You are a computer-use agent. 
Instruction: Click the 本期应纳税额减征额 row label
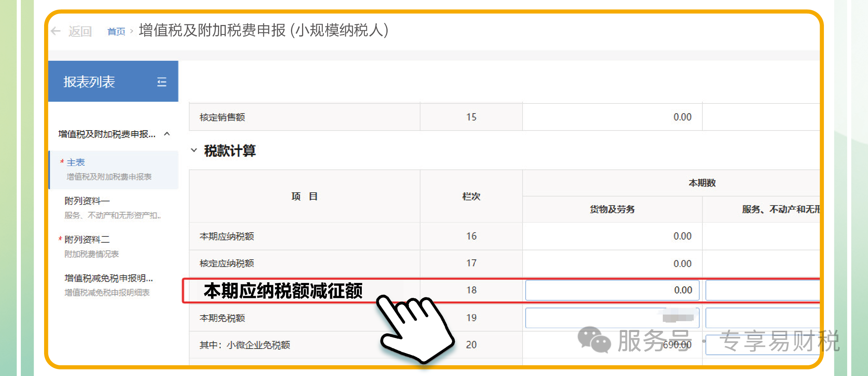(x=283, y=291)
